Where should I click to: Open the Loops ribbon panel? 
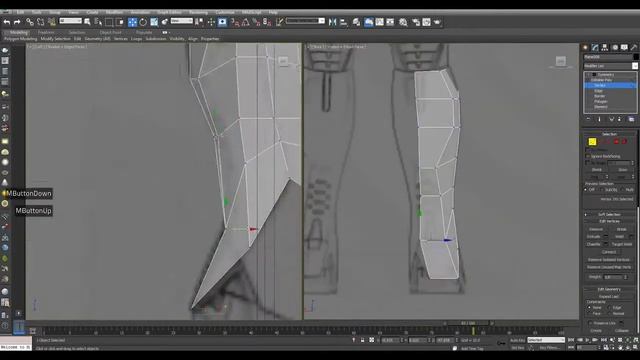pos(136,39)
